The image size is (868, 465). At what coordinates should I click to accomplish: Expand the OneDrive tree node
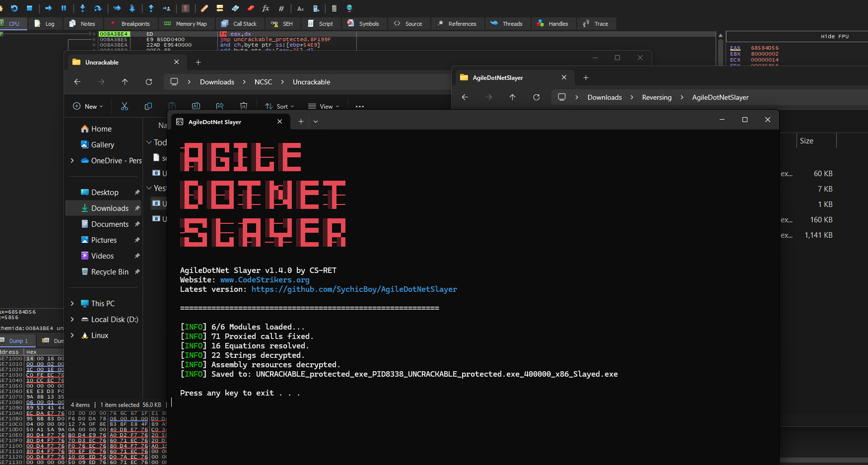pyautogui.click(x=72, y=161)
